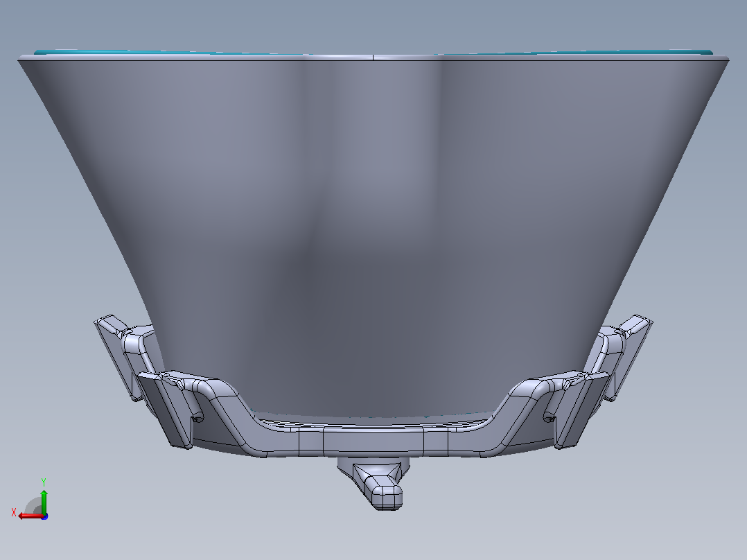Click the red X axis arrow of the triad
Image resolution: width=747 pixels, height=560 pixels.
click(30, 516)
